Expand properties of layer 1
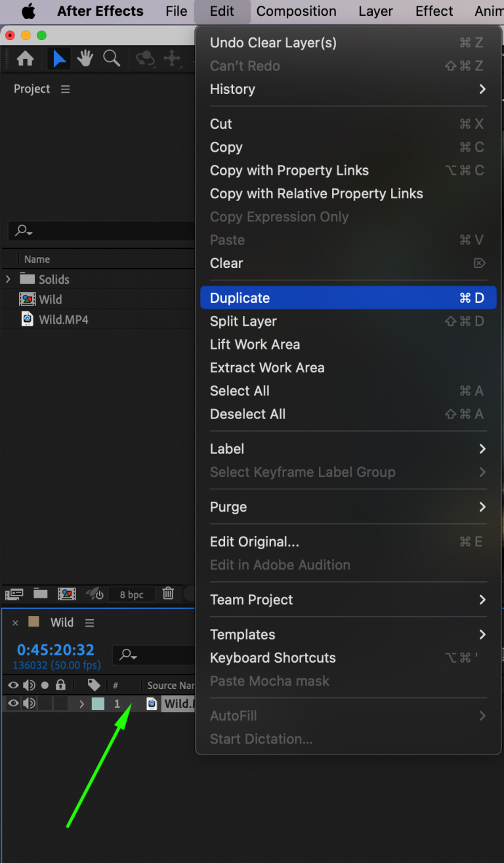 point(82,703)
